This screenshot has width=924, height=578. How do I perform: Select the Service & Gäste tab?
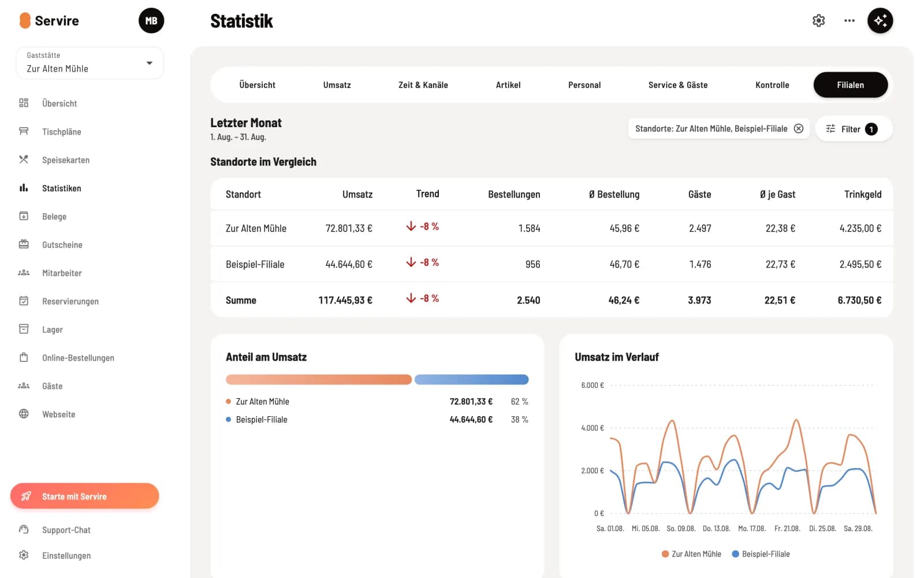pyautogui.click(x=678, y=85)
